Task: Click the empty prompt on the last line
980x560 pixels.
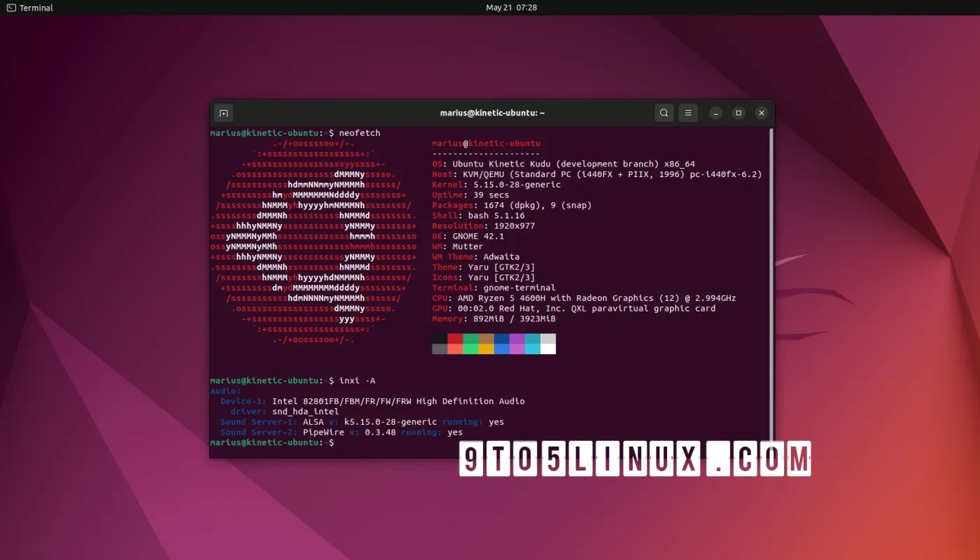Action: coord(272,442)
